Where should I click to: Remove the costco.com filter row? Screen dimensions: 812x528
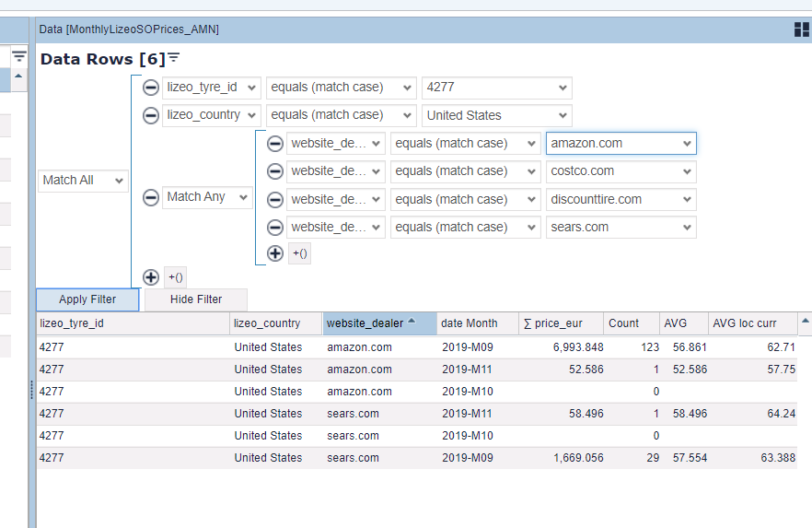274,171
